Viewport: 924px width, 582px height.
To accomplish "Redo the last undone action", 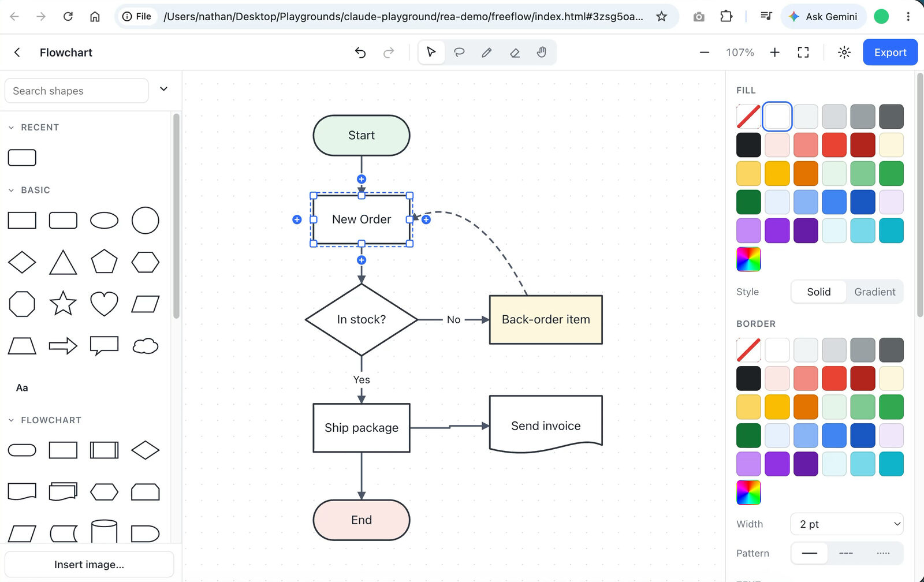I will pyautogui.click(x=389, y=53).
